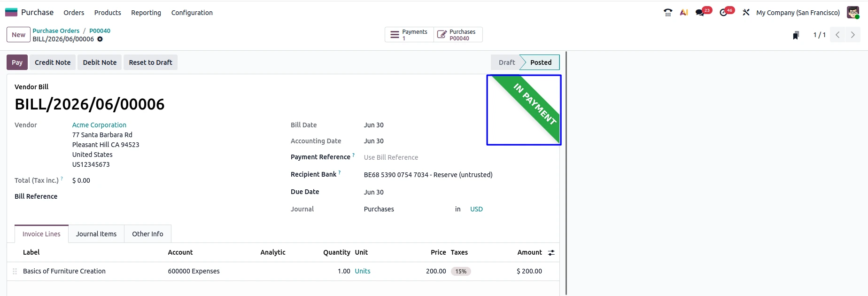Image resolution: width=868 pixels, height=296 pixels.
Task: Grab the row handle of Furniture Creation line
Action: [15, 271]
